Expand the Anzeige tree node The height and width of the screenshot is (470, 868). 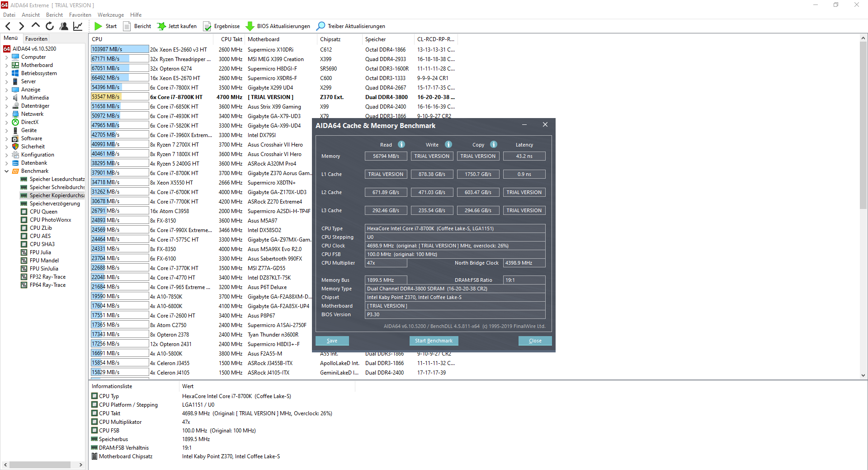6,90
